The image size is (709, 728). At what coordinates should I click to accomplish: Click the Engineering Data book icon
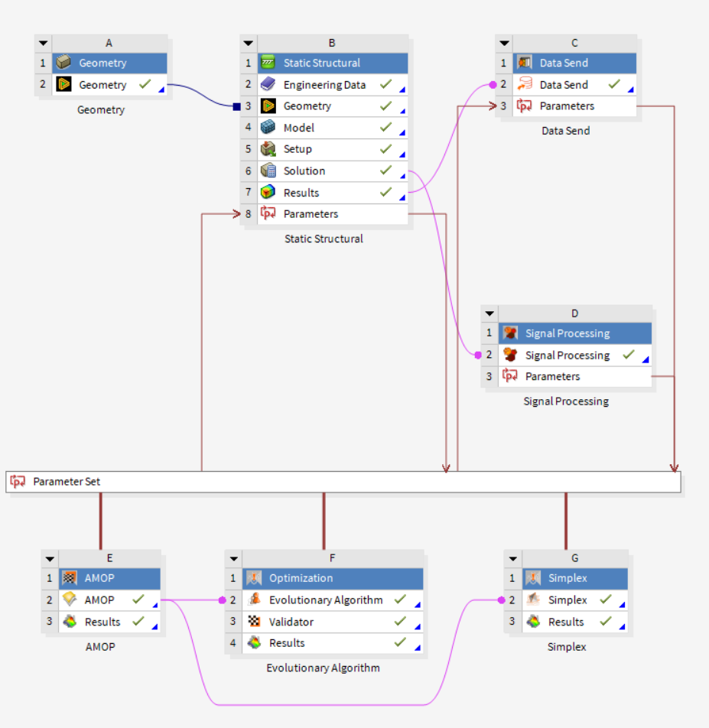click(x=268, y=85)
